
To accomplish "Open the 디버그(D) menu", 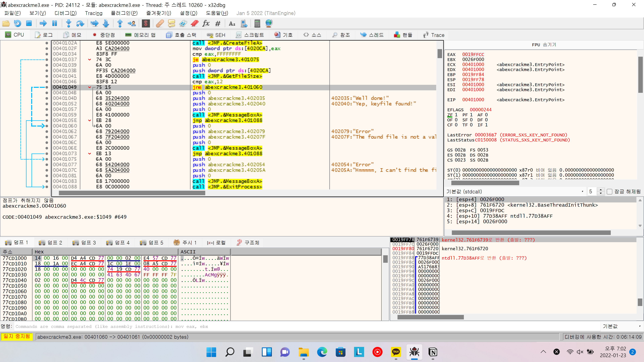I will pos(66,13).
